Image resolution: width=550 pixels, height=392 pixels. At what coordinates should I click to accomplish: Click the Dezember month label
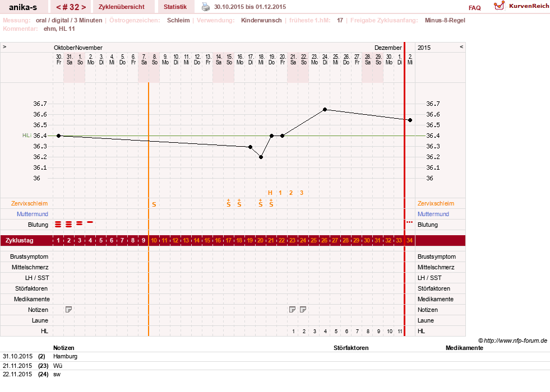pyautogui.click(x=388, y=48)
